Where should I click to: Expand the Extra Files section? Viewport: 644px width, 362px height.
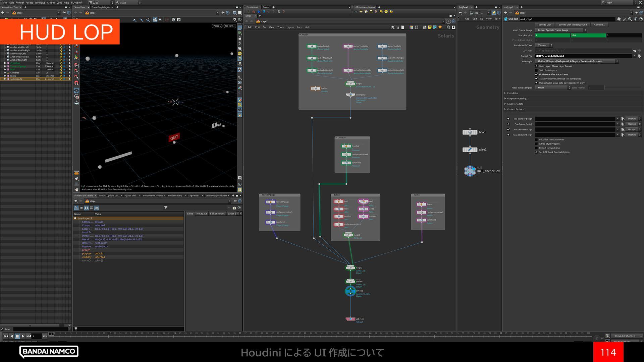512,93
